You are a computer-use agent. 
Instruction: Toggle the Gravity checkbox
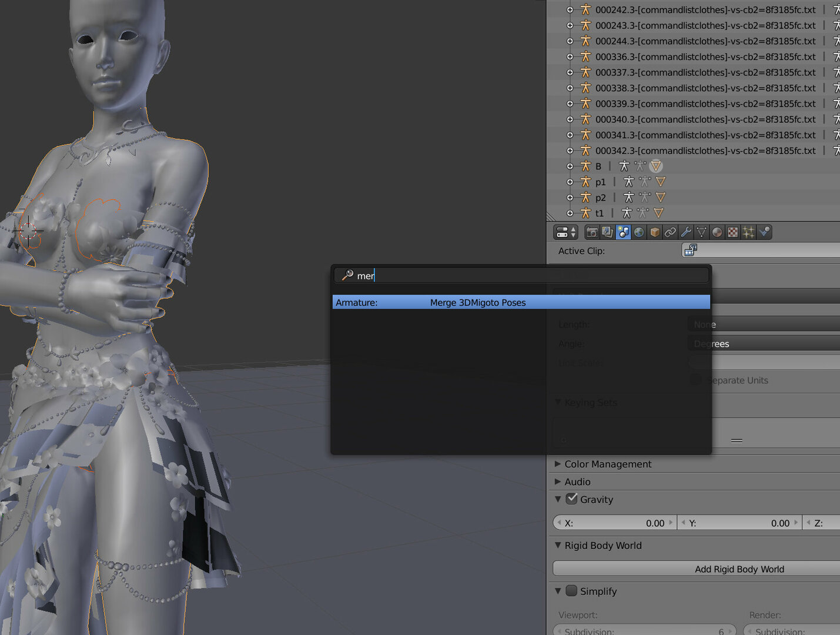571,499
